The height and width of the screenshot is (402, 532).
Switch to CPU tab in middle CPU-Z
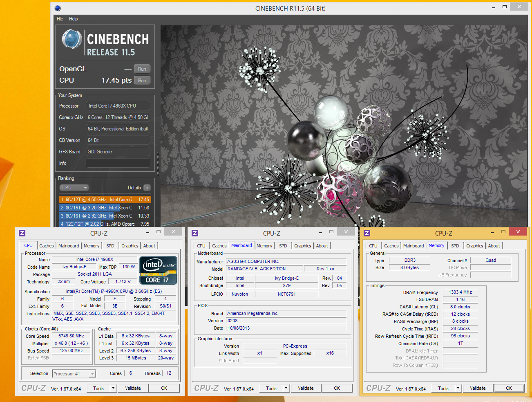coord(201,246)
